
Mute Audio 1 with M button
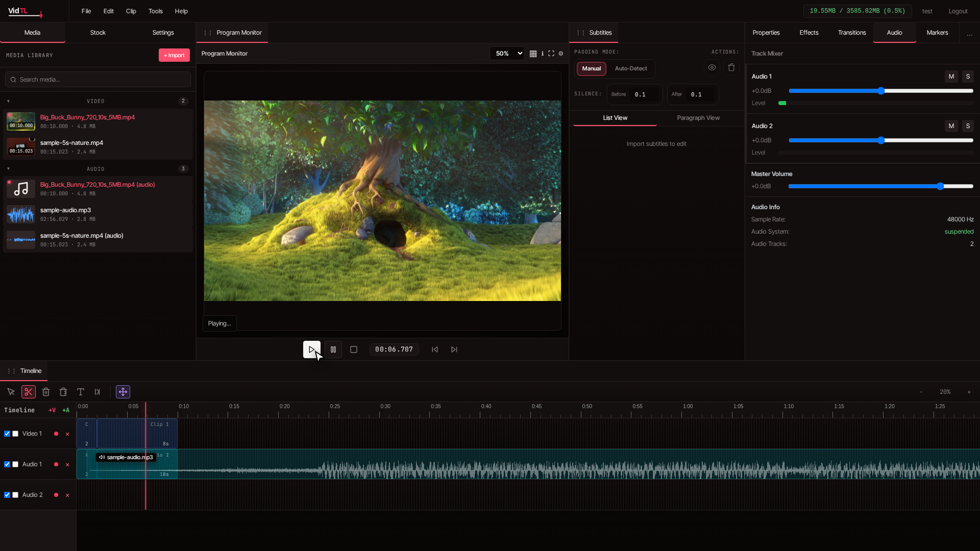click(951, 77)
